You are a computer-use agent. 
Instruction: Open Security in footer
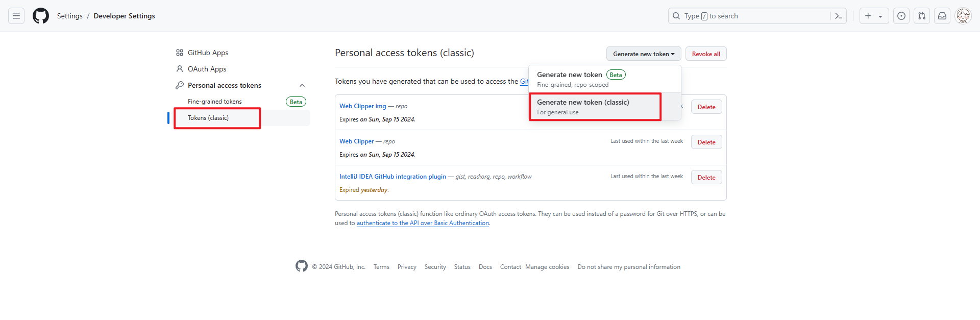point(435,267)
